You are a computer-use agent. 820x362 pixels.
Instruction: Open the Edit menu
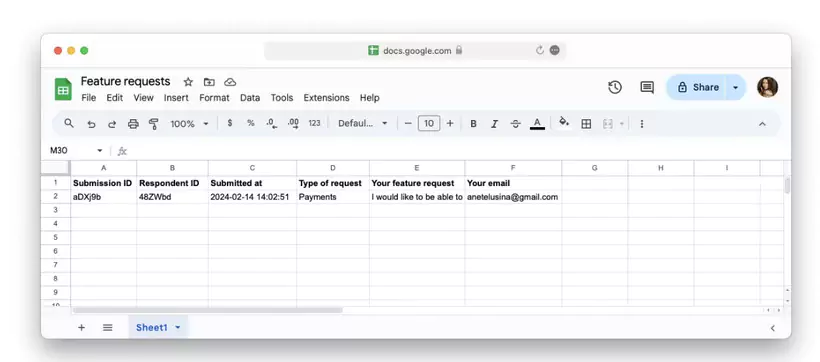pyautogui.click(x=115, y=98)
